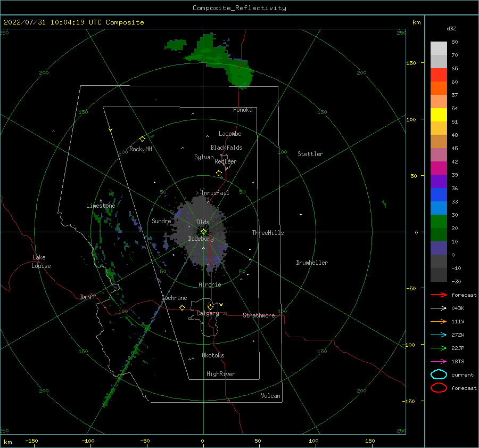479x448 pixels.
Task: Select the RedDeer label
Action: pos(226,161)
